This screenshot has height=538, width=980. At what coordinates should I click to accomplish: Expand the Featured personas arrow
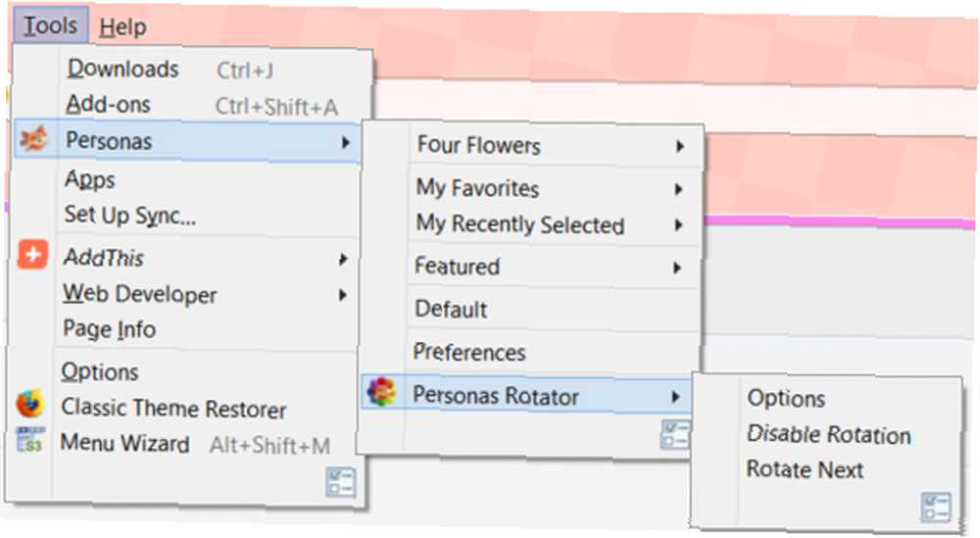click(677, 269)
